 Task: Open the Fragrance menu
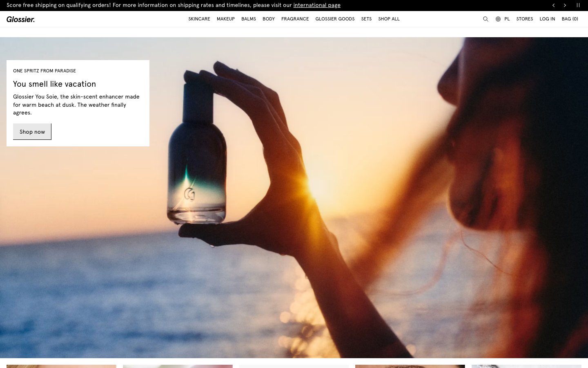[x=295, y=19]
